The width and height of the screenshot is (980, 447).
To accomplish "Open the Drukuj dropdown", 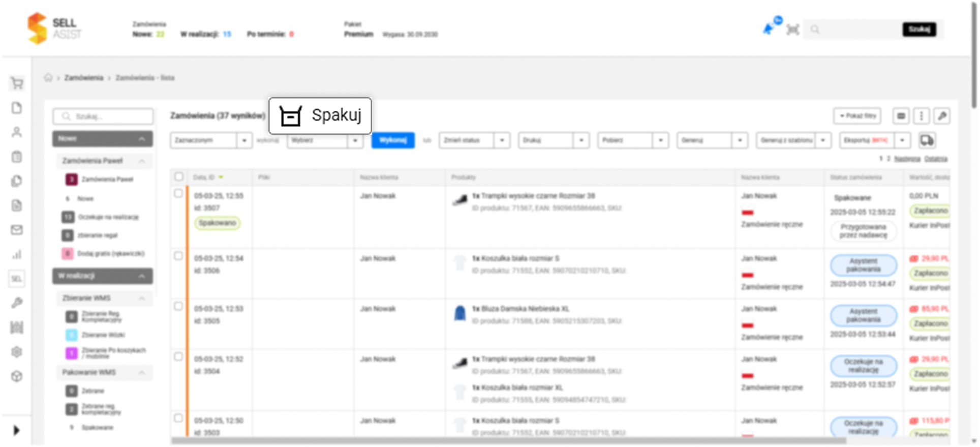I will 554,140.
